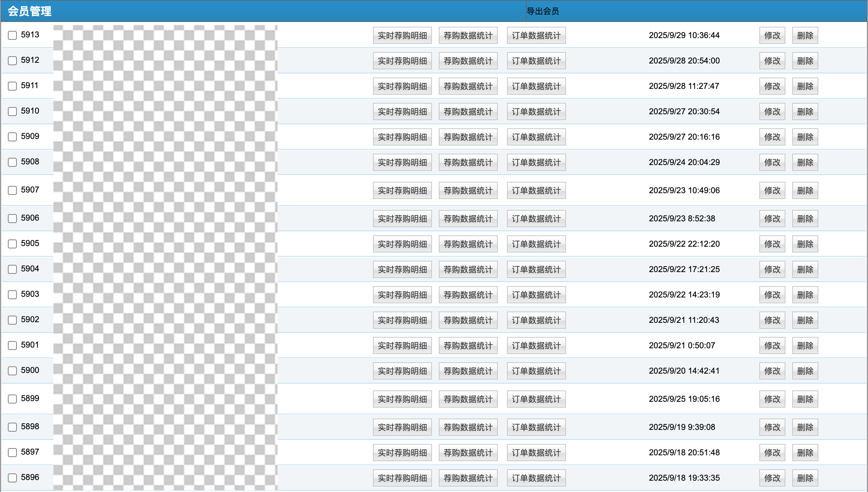
Task: Toggle the checkbox for member 5903
Action: pyautogui.click(x=12, y=295)
